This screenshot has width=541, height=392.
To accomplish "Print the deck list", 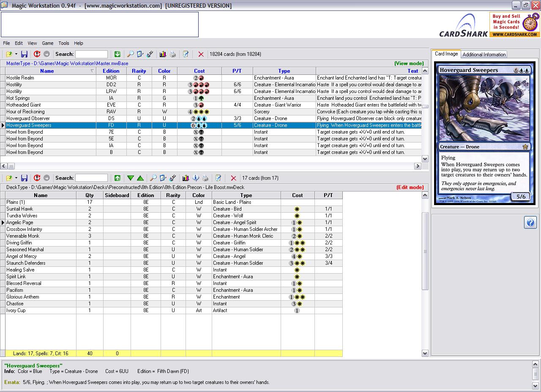I will [205, 178].
